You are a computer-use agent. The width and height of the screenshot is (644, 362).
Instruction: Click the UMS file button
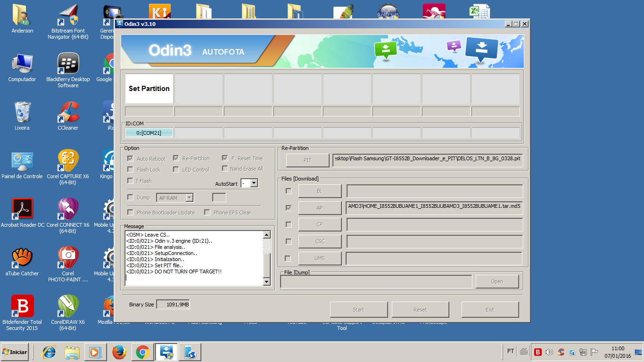tap(320, 258)
